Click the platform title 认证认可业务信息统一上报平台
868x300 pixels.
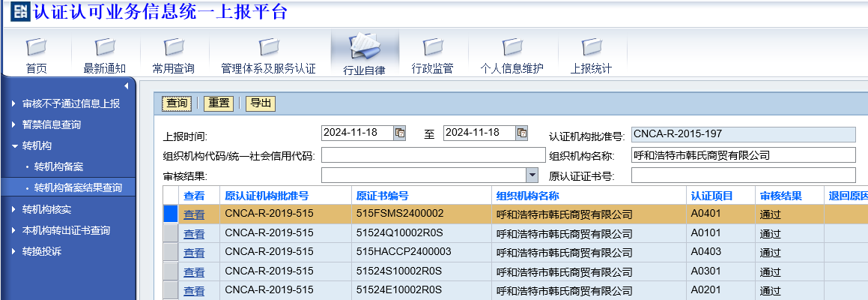[160, 12]
